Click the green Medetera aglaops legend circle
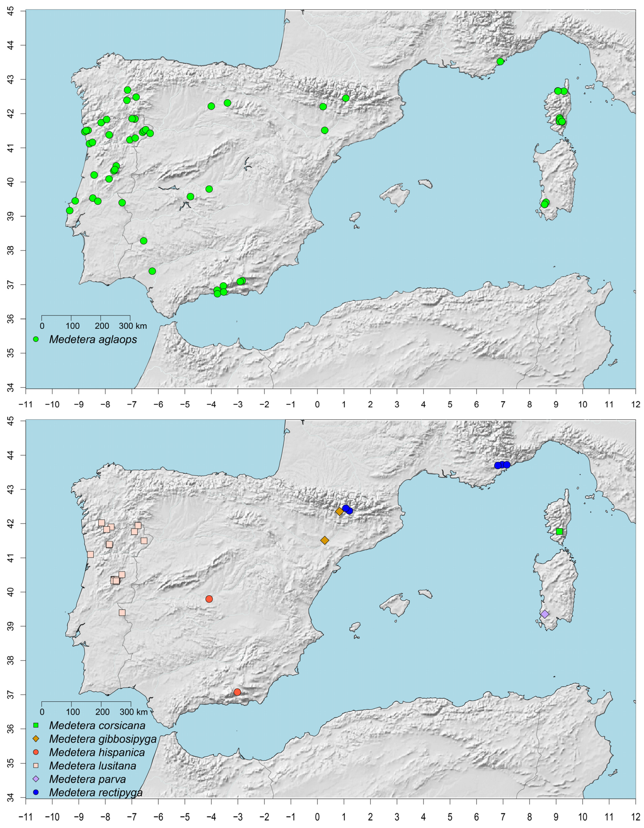Screen dimensions: 644x828 pos(36,339)
